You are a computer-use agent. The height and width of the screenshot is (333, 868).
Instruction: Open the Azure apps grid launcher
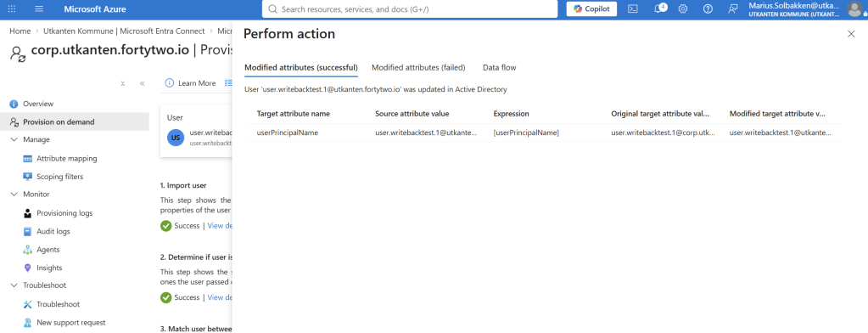12,9
